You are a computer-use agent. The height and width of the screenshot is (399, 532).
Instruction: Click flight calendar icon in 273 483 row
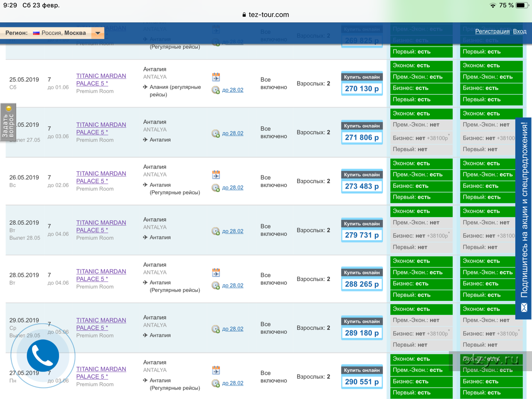pos(216,175)
